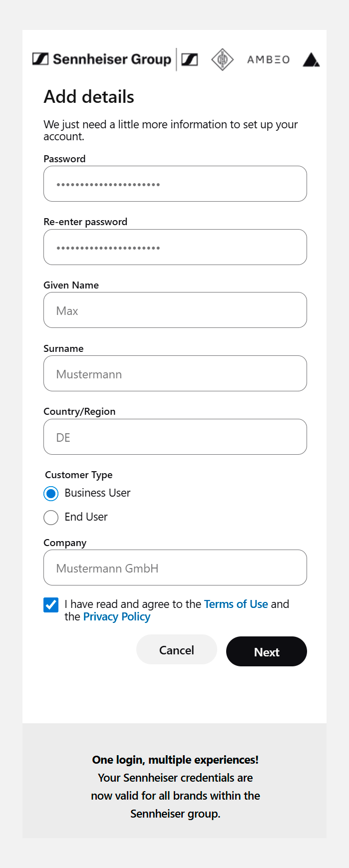Screen dimensions: 349x868
Task: Focus the Company input field
Action: pyautogui.click(x=175, y=568)
